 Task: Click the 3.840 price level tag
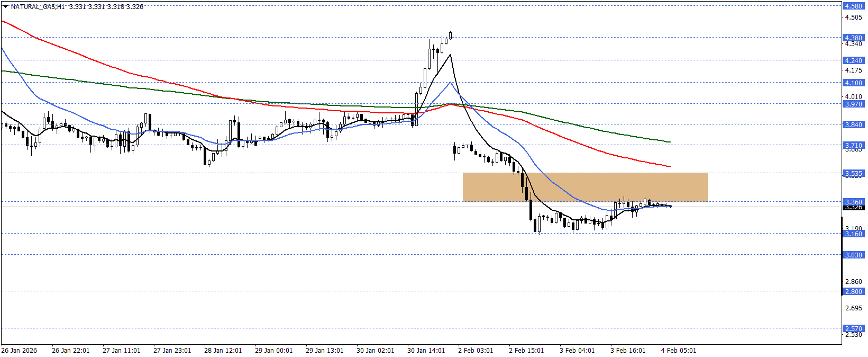tap(853, 124)
